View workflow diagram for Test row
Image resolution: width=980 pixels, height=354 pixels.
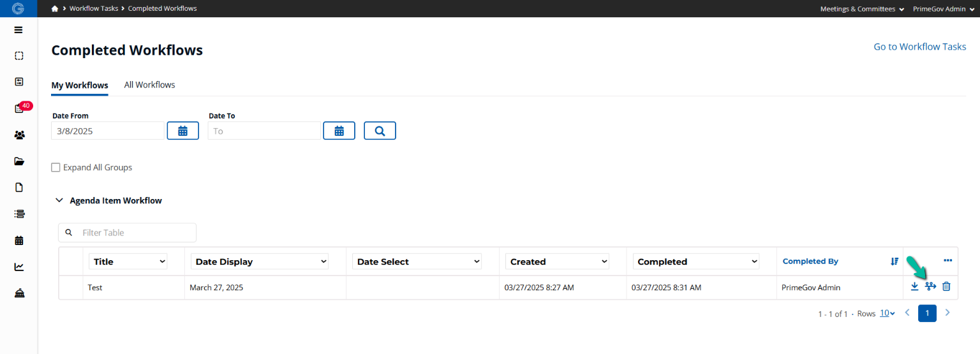point(931,287)
